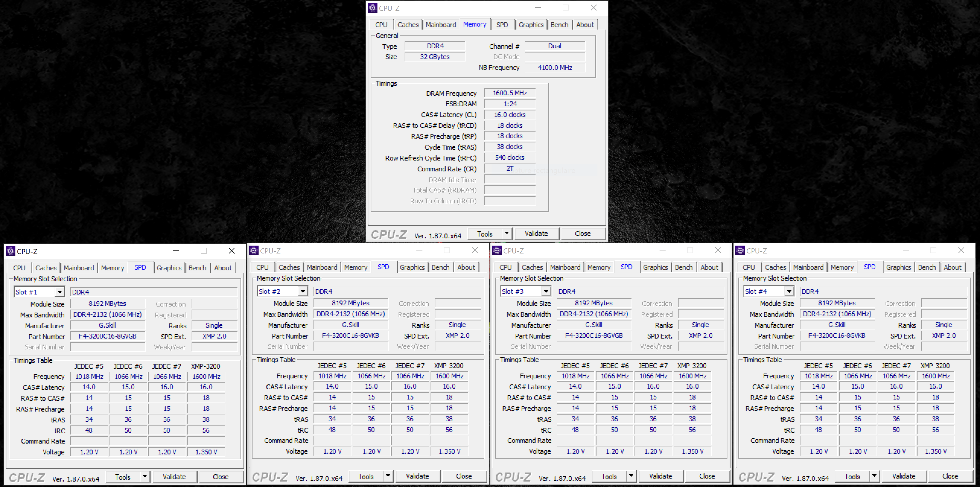This screenshot has width=980, height=487.
Task: Close the Slot #1 CPU-Z window
Action: pyautogui.click(x=231, y=251)
